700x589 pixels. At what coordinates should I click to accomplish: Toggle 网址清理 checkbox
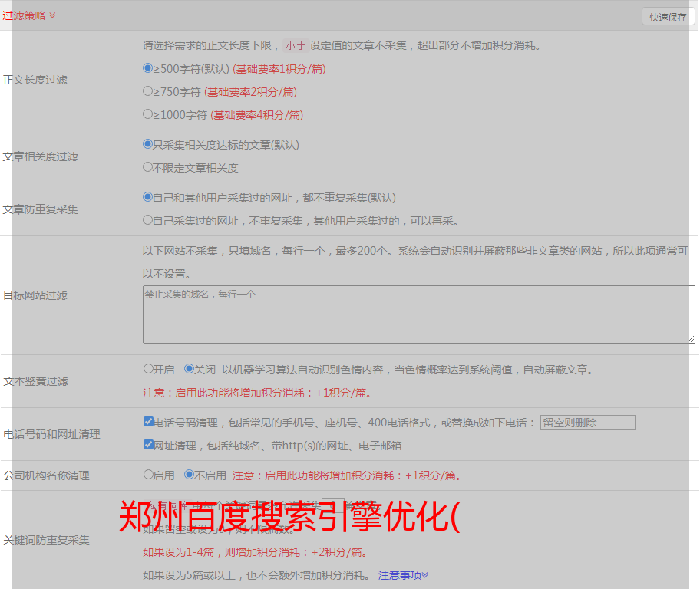(148, 444)
